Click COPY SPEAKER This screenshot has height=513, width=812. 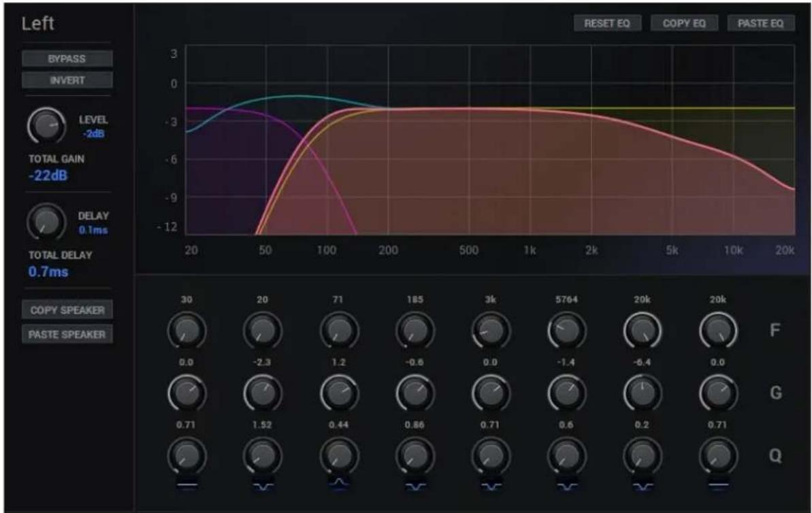click(x=67, y=310)
